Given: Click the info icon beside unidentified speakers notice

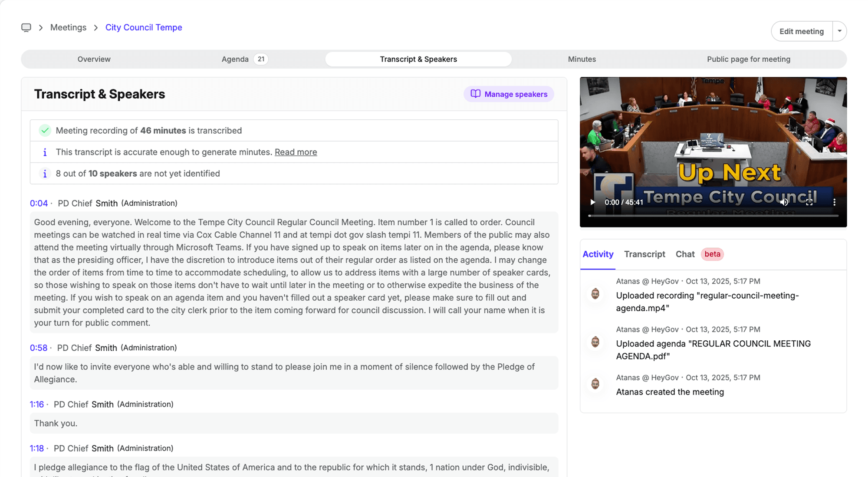Looking at the screenshot, I should [x=45, y=174].
